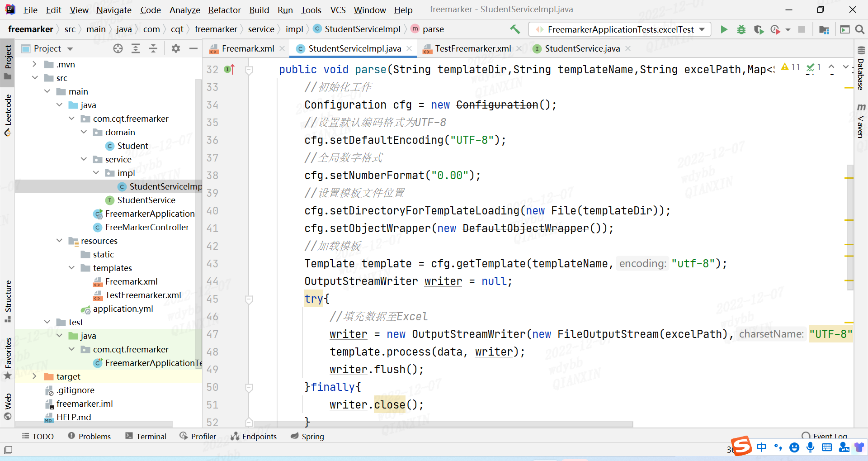Viewport: 868px width, 461px height.
Task: Open the Terminal tool window
Action: coord(146,436)
